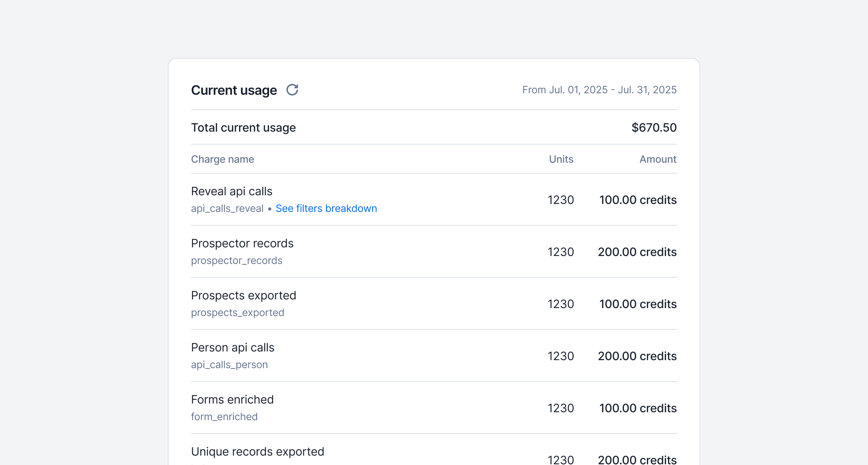Click the Units column header
The width and height of the screenshot is (868, 465).
point(561,159)
